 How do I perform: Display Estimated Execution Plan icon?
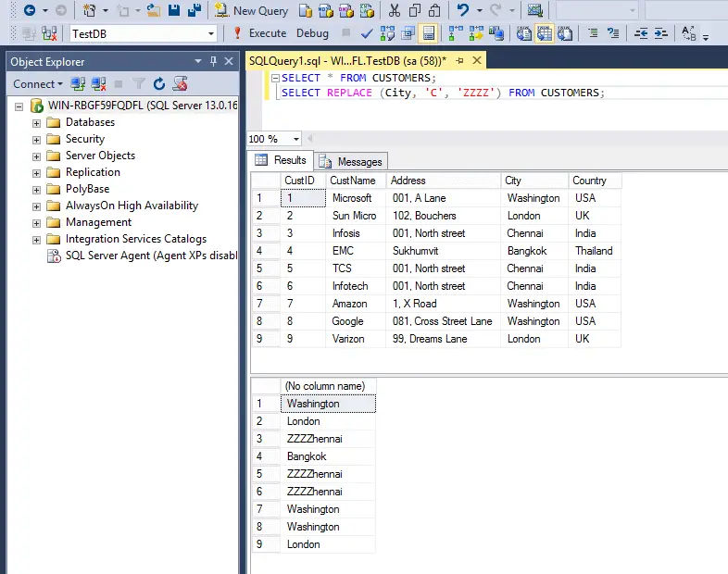coord(387,33)
